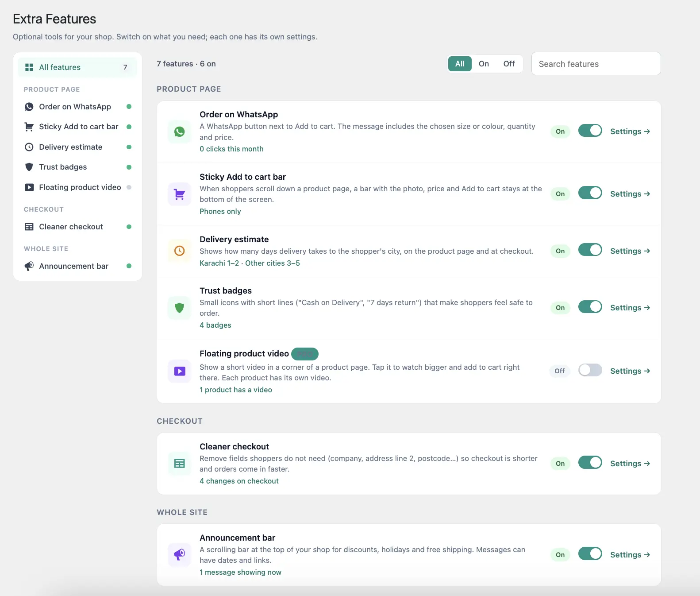Click the green status dot for Cleaner checkout

coord(129,227)
